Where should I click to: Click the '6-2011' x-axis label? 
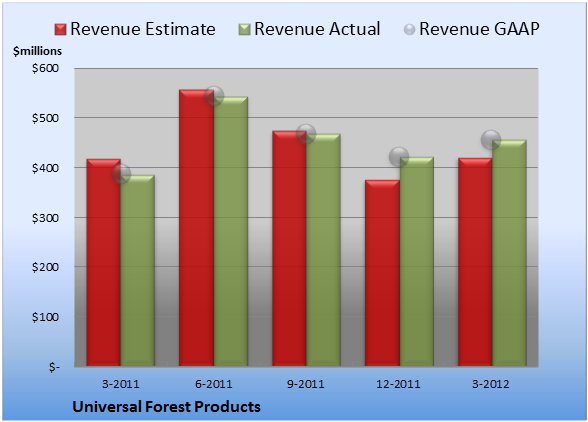tap(214, 384)
